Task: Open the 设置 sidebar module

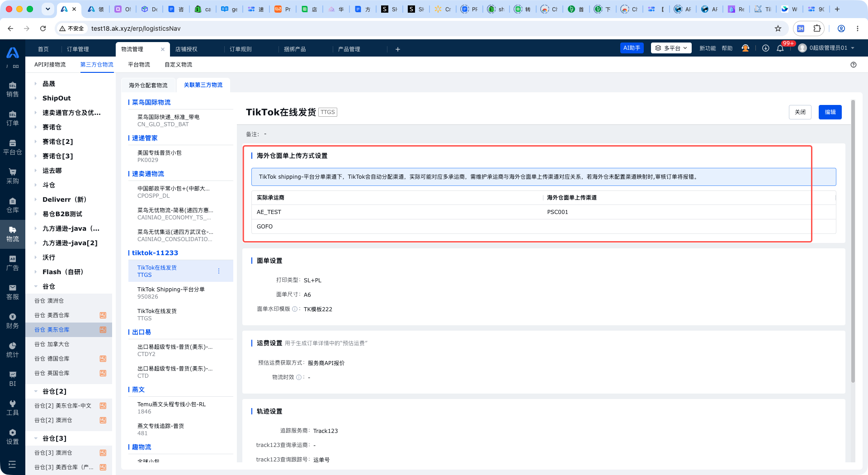Action: 13,437
